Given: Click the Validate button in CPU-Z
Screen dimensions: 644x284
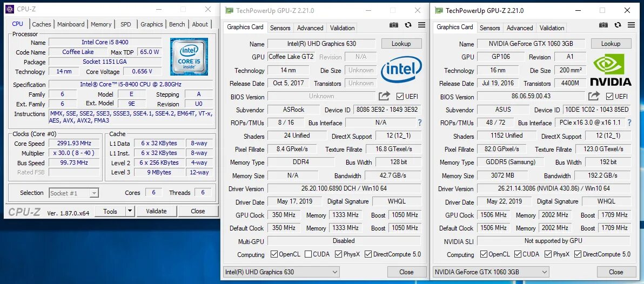Looking at the screenshot, I should click(x=156, y=211).
